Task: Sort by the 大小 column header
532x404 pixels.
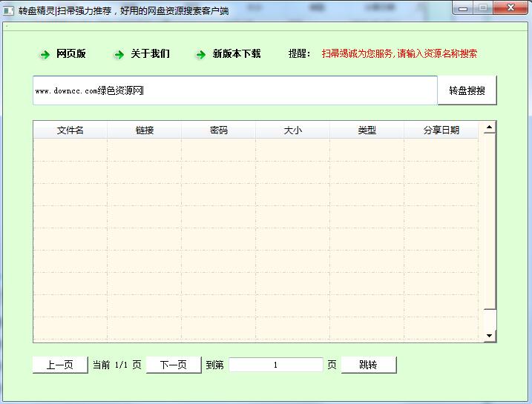Action: click(x=293, y=130)
